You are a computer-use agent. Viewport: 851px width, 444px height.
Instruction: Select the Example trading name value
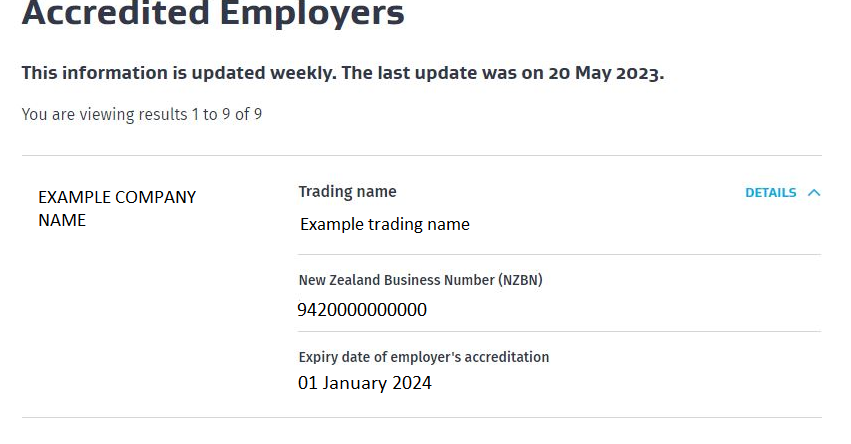385,224
